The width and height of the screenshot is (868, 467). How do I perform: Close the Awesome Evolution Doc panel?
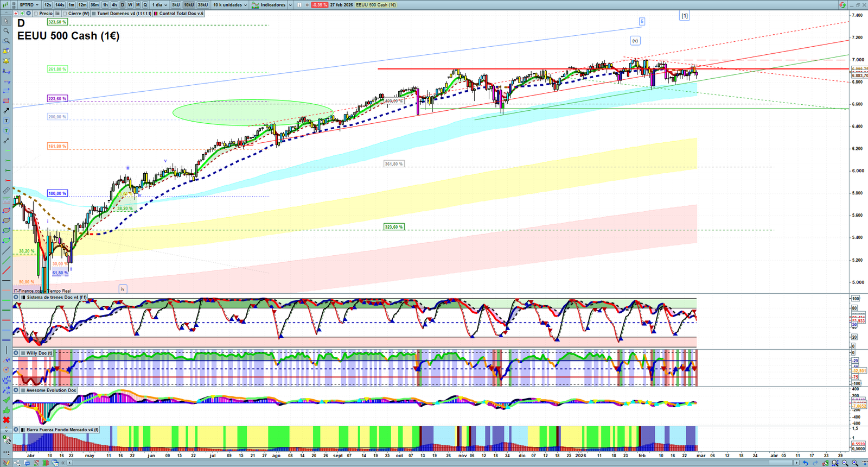(16, 390)
